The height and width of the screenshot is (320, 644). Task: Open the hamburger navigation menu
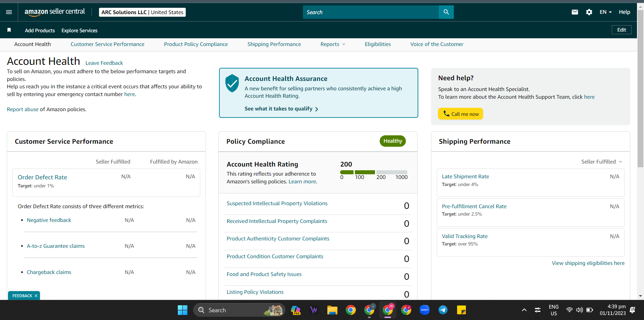[x=9, y=12]
